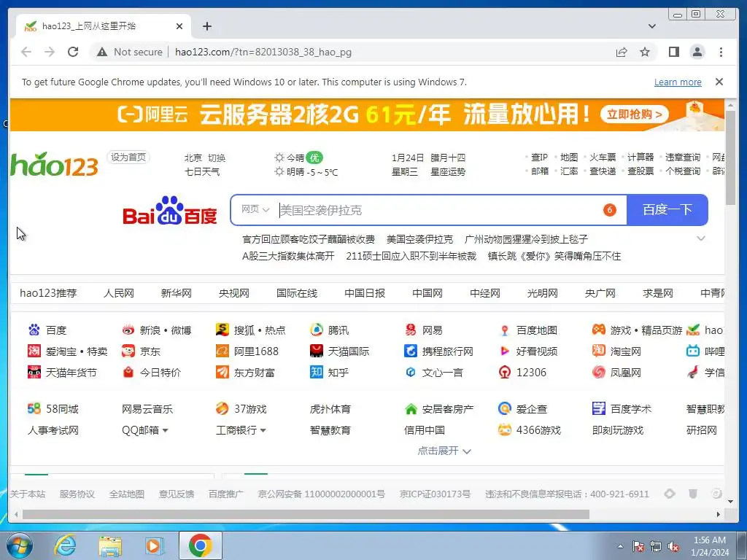Screen dimensions: 747x560
Task: Expand the hot search list chevron
Action: (701, 238)
